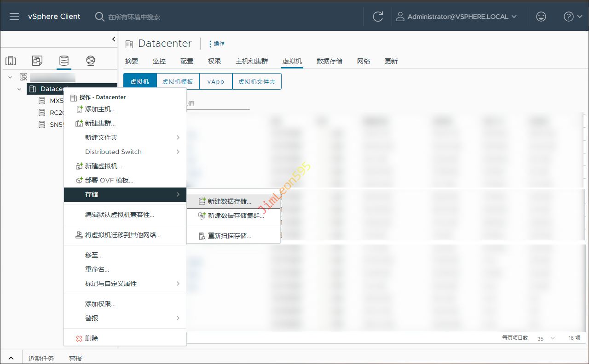Select the Storage inventory view icon
The width and height of the screenshot is (589, 364).
64,61
